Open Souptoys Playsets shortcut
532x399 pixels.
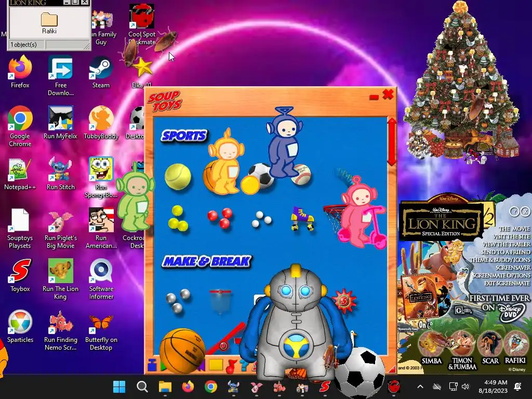tap(20, 229)
